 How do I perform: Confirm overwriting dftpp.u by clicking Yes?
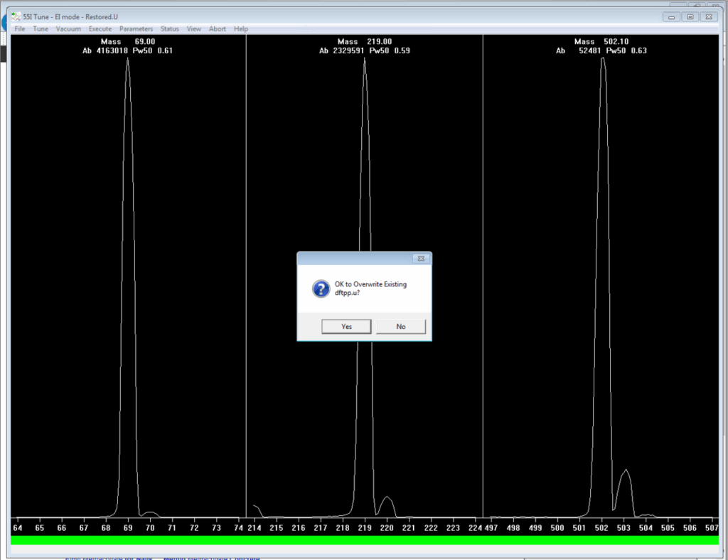point(346,326)
